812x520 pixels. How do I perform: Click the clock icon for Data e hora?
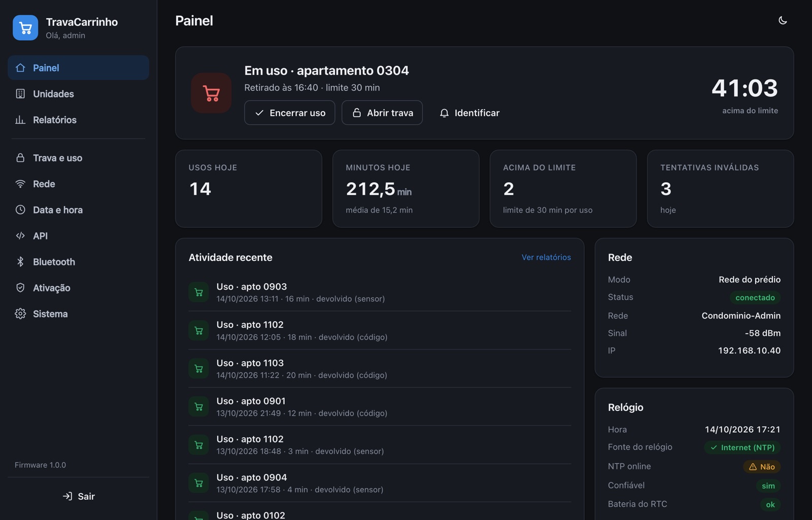[20, 210]
